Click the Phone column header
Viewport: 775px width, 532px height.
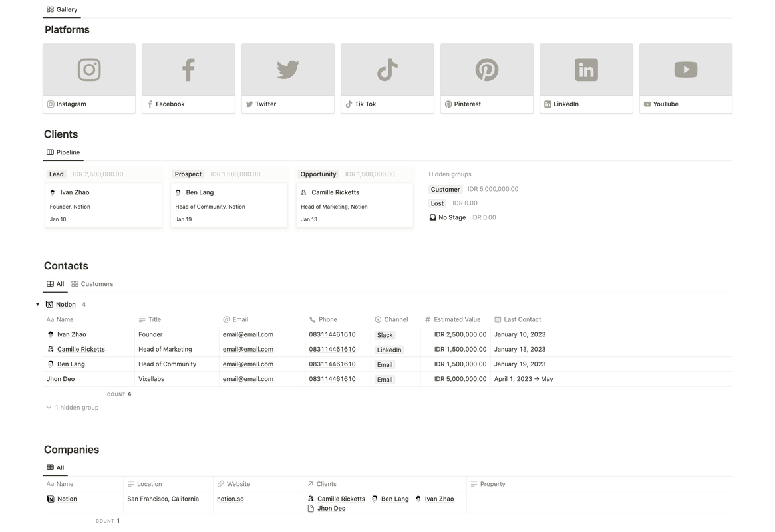(323, 320)
